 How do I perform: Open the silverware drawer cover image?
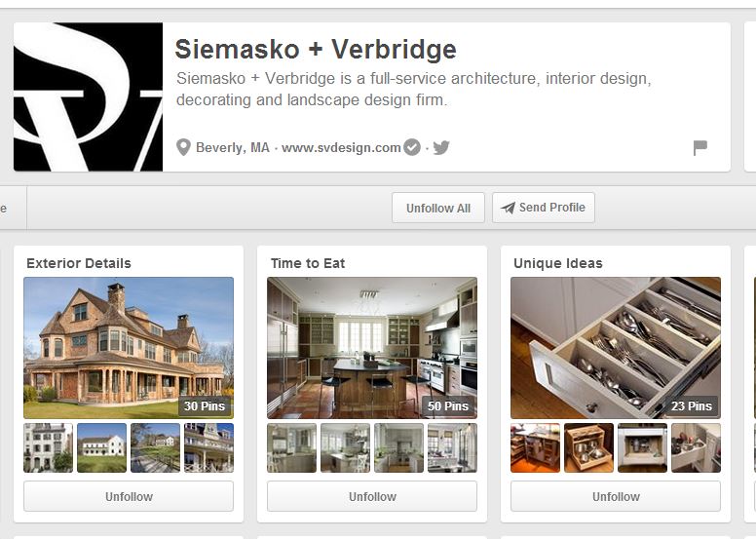616,347
